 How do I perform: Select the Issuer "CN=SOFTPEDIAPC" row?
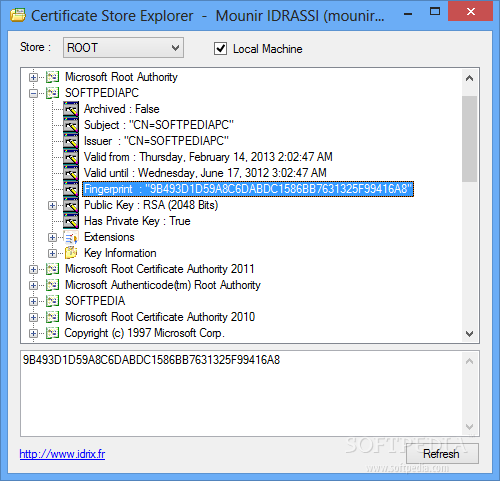pos(156,141)
